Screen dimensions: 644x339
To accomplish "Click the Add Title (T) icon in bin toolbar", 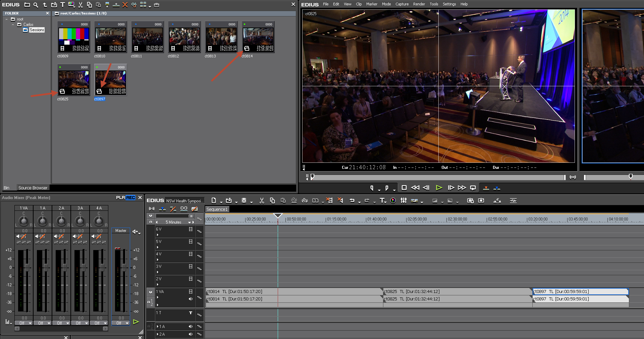I will click(x=62, y=5).
